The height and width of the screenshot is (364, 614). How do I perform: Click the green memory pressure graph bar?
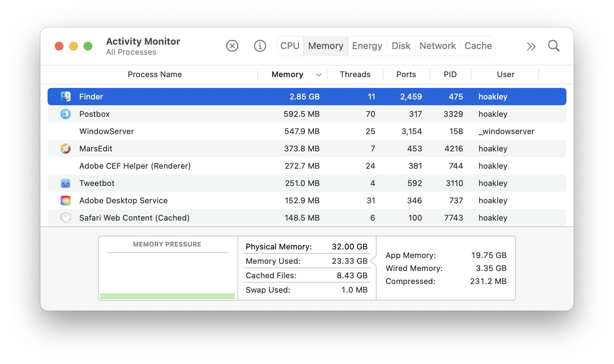pyautogui.click(x=168, y=296)
